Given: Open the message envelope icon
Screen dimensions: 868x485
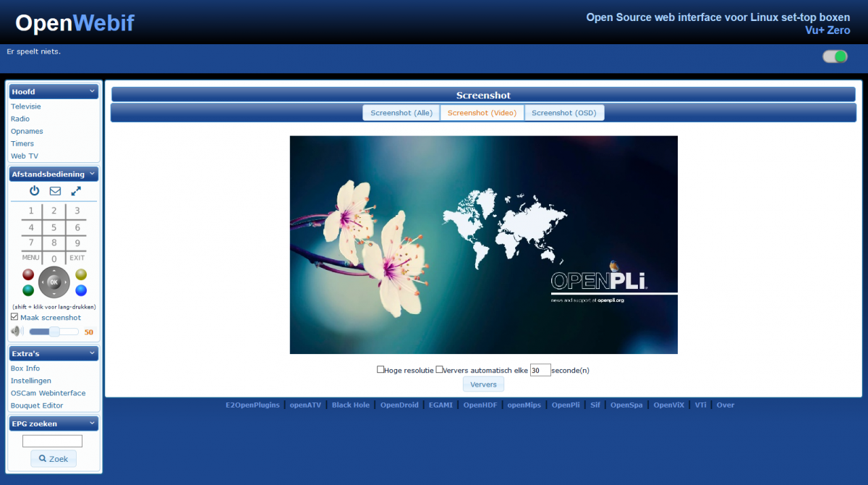Looking at the screenshot, I should pyautogui.click(x=54, y=190).
